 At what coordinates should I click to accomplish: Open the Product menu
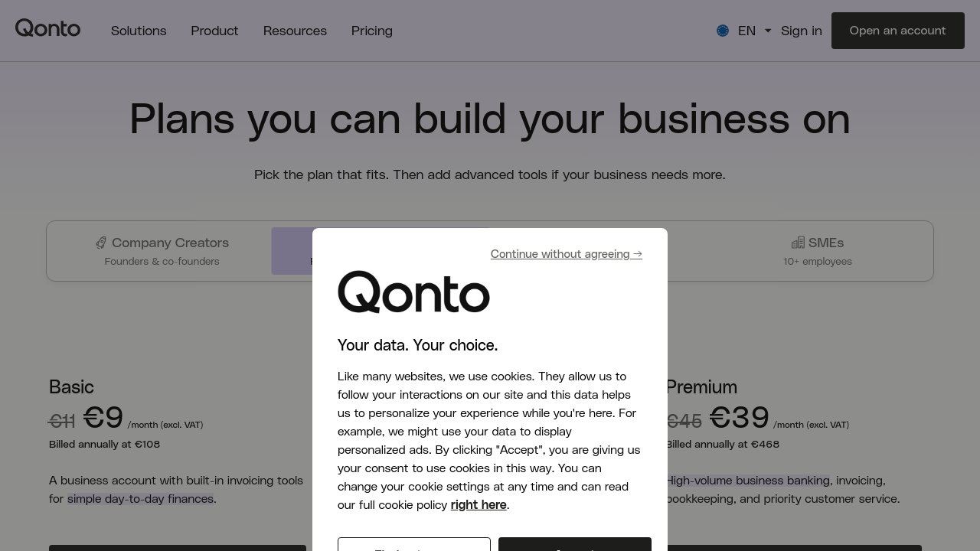[214, 31]
